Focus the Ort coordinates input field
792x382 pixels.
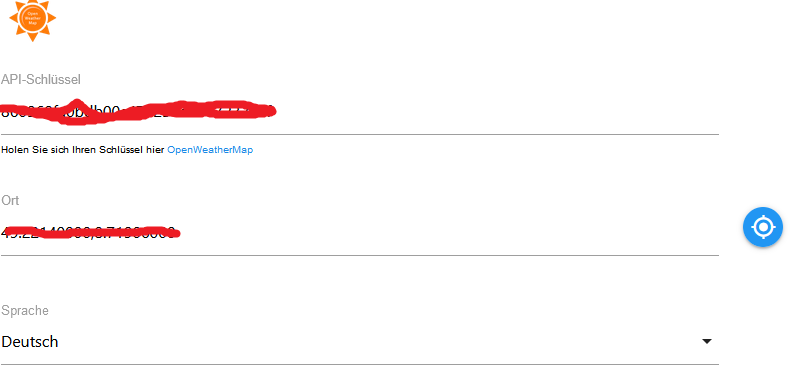pyautogui.click(x=360, y=233)
